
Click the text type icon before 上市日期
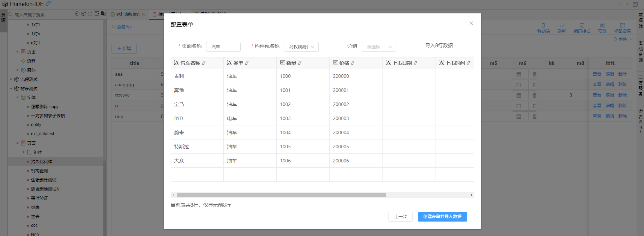pos(389,63)
